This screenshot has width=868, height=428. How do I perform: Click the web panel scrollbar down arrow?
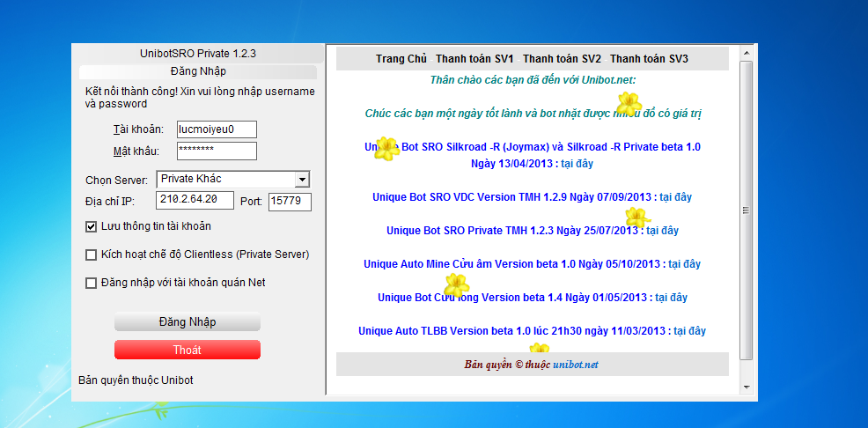(747, 387)
